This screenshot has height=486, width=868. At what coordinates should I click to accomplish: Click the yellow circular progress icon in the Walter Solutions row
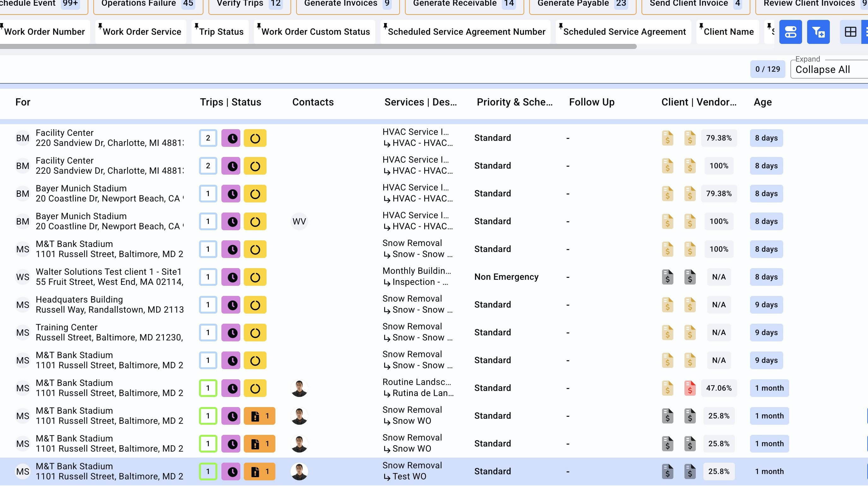255,277
